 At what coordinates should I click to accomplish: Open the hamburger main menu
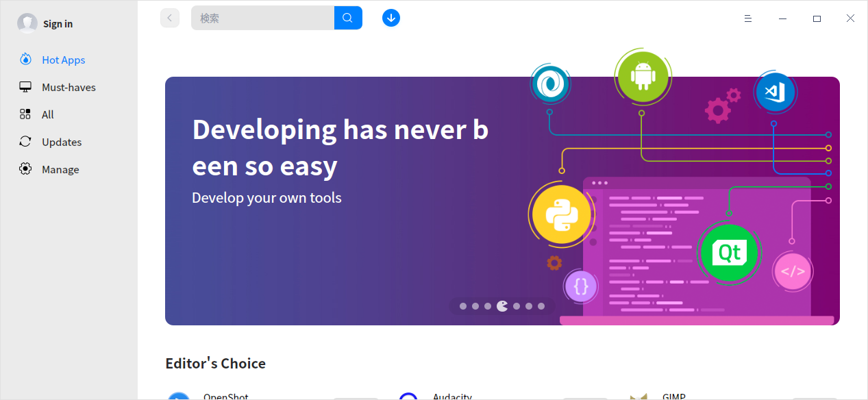pos(748,18)
